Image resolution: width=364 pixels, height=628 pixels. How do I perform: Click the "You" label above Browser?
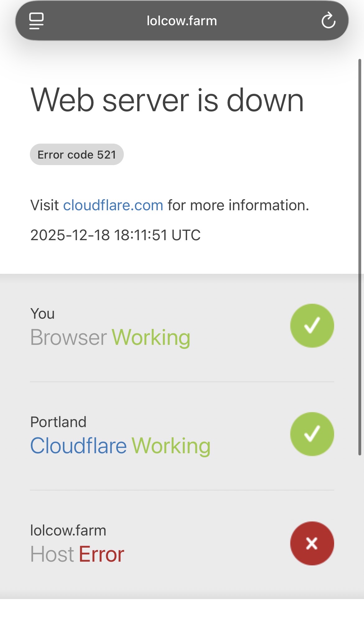point(42,314)
